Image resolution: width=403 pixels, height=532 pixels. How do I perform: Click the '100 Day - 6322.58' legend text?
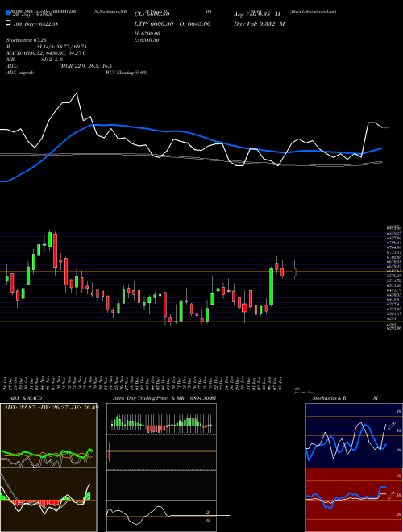click(x=35, y=24)
